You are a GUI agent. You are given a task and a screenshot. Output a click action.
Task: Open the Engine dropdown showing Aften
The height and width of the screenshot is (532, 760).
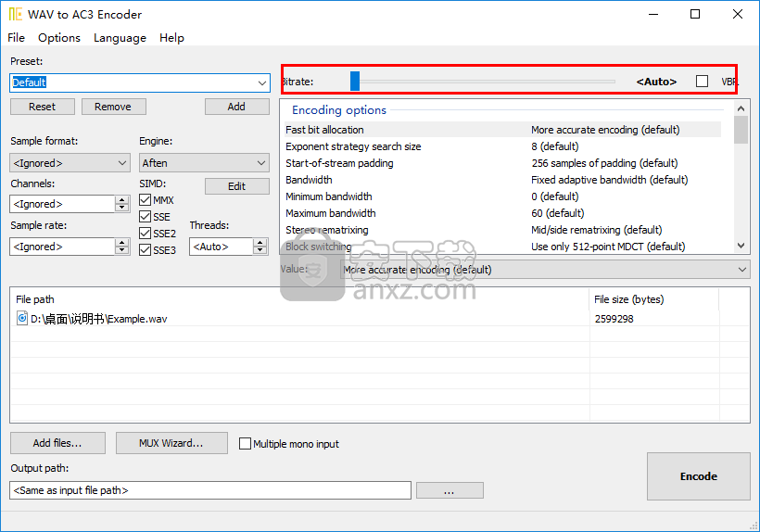point(260,162)
